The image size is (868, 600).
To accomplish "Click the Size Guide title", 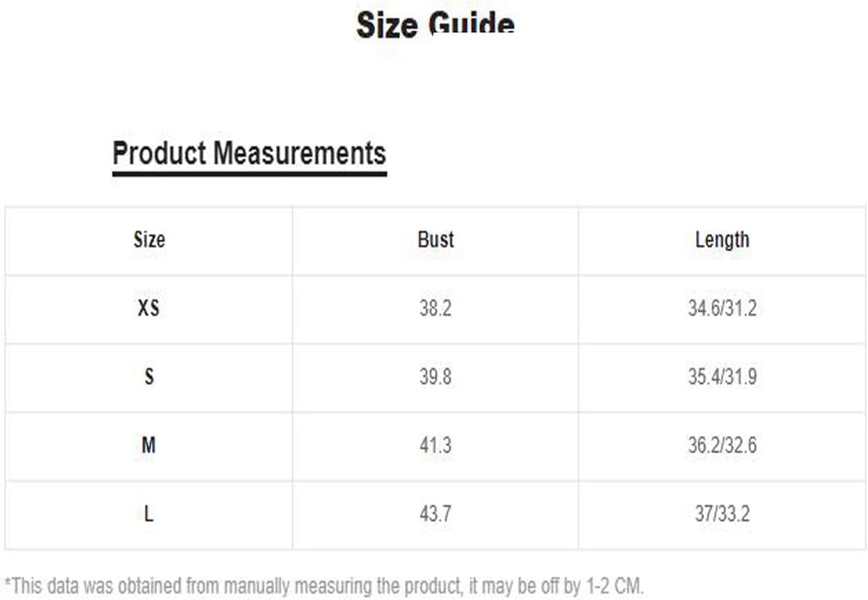I will coord(435,25).
